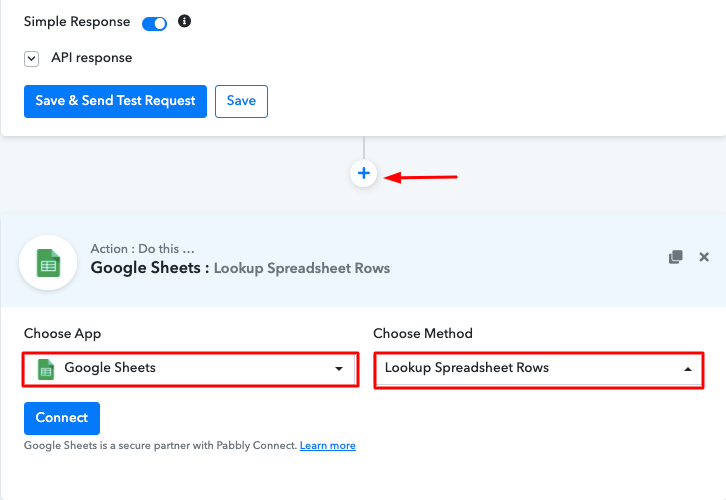Click the blue Connect button
The width and height of the screenshot is (726, 500).
pos(62,418)
